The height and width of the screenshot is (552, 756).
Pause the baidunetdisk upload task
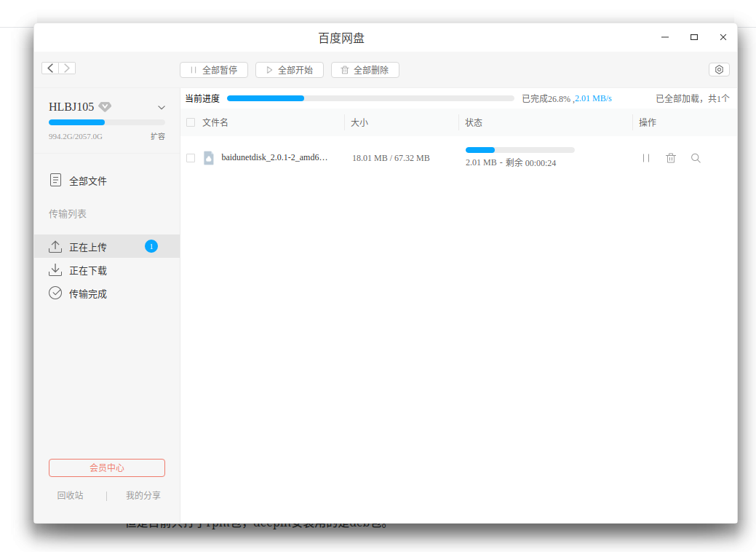645,157
